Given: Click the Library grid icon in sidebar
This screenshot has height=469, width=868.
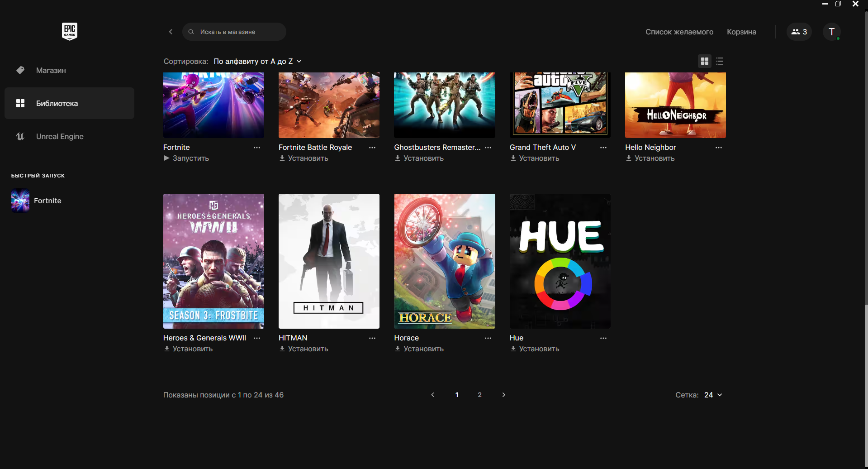Looking at the screenshot, I should click(20, 103).
